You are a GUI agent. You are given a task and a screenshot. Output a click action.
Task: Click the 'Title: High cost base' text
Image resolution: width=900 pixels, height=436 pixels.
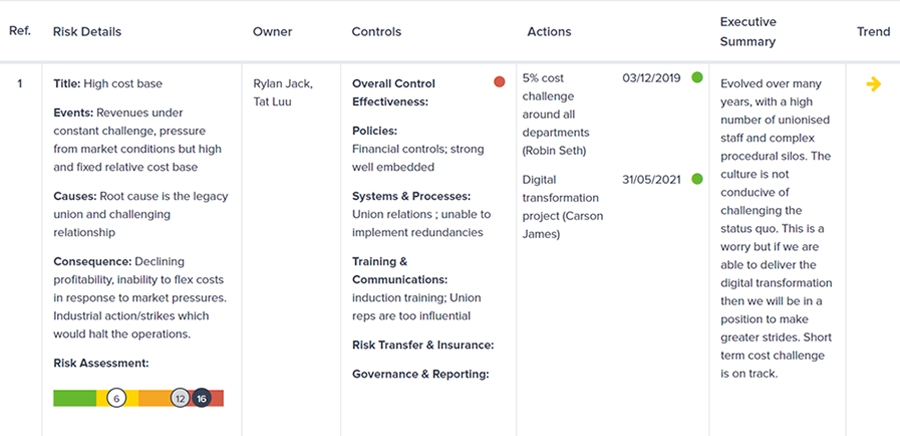[108, 84]
